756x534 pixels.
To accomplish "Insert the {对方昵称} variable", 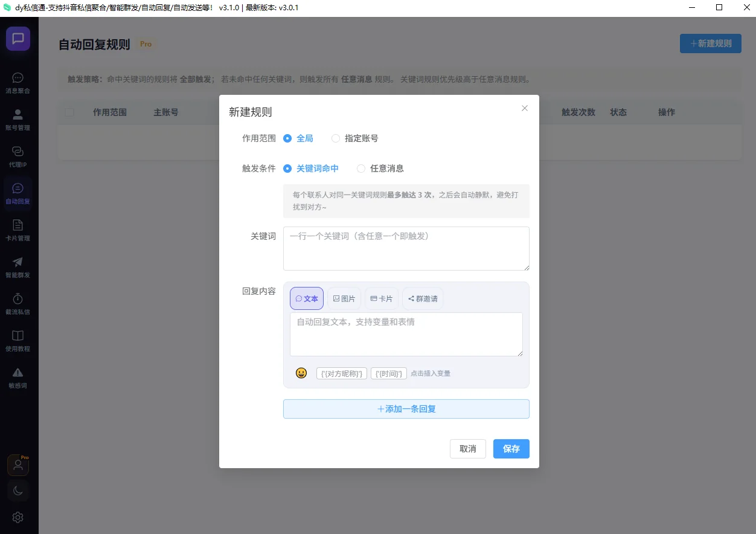I will click(x=342, y=373).
